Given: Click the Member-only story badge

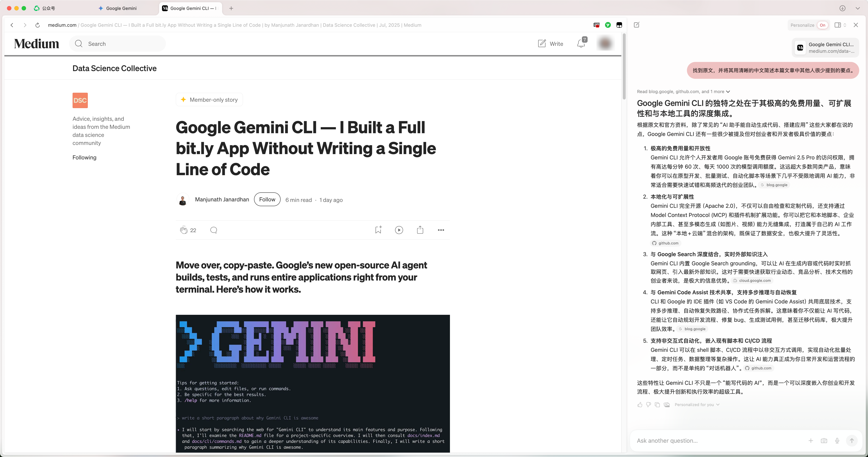Looking at the screenshot, I should (x=209, y=100).
